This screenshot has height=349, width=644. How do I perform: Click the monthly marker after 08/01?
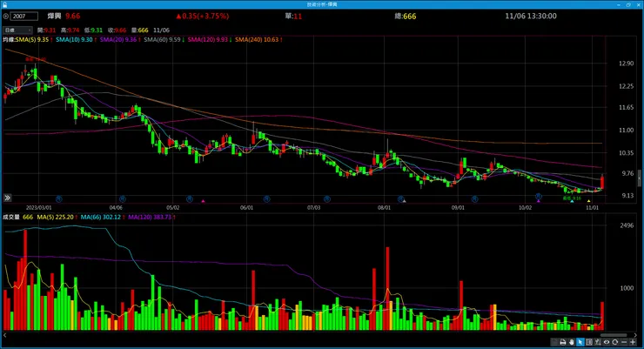pyautogui.click(x=401, y=198)
